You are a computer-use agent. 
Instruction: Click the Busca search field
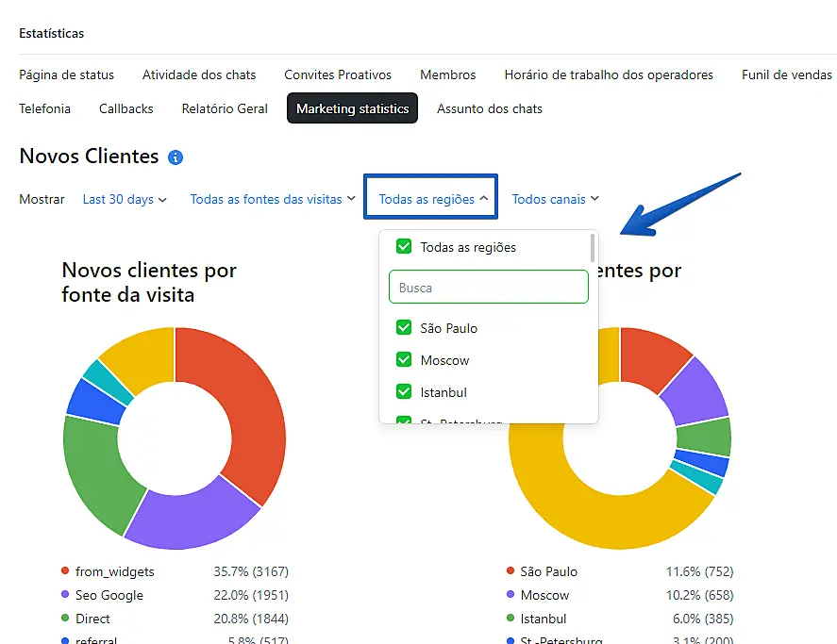[488, 288]
